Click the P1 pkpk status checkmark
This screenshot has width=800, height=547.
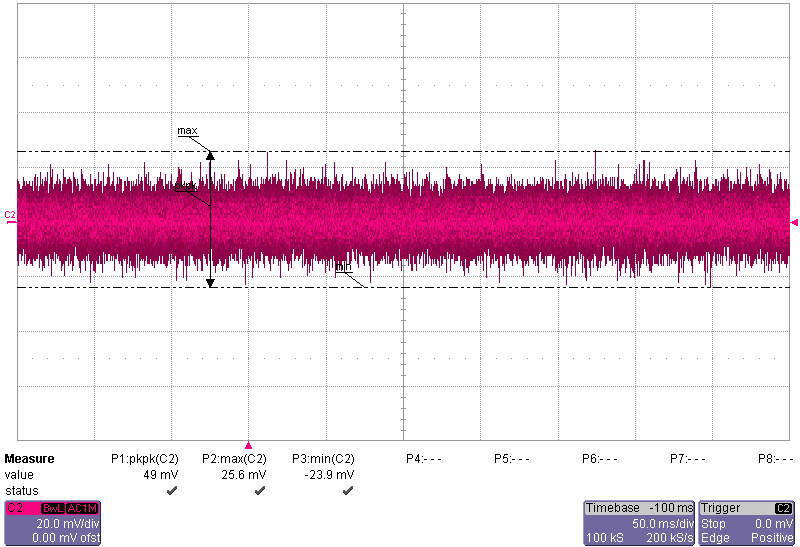171,491
